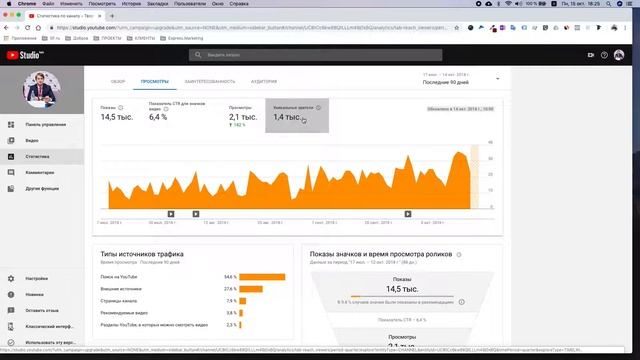Click info icon next to Показы metric
The width and height of the screenshot is (640, 360).
coord(120,108)
